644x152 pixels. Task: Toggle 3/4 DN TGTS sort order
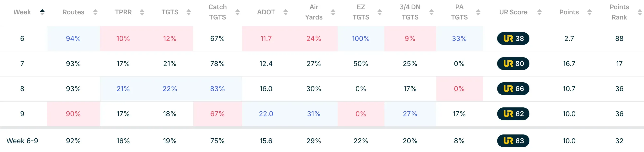click(x=431, y=12)
